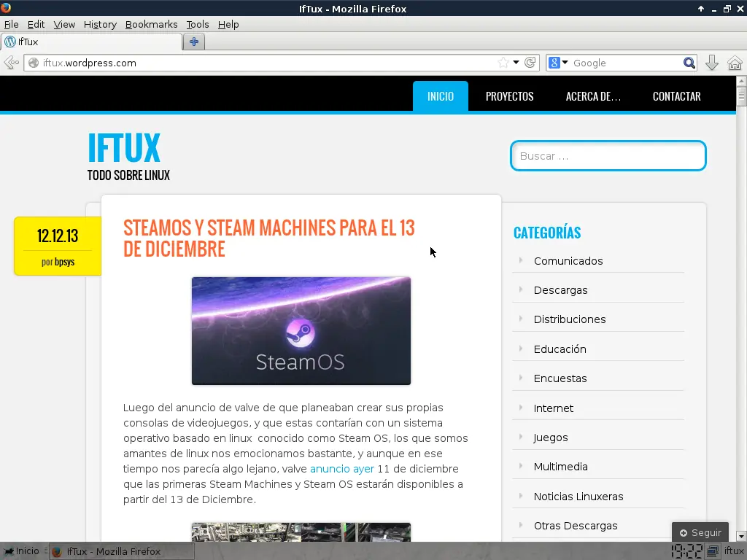Click the arrow bullet beside Descargas
747x560 pixels.
tap(521, 289)
